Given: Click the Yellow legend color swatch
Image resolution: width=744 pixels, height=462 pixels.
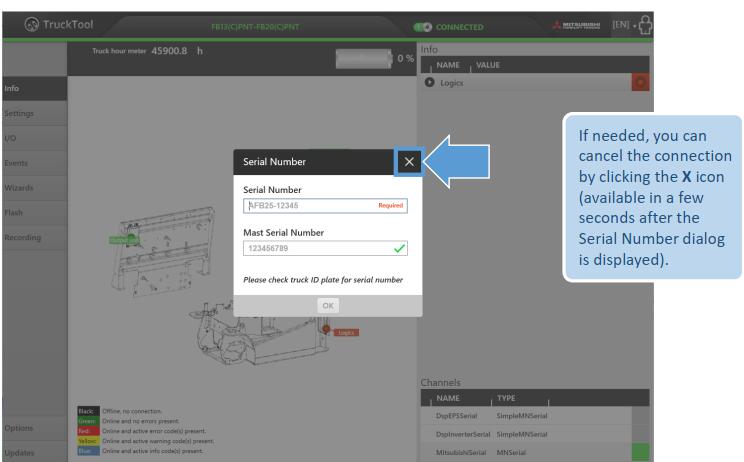Looking at the screenshot, I should coord(88,441).
